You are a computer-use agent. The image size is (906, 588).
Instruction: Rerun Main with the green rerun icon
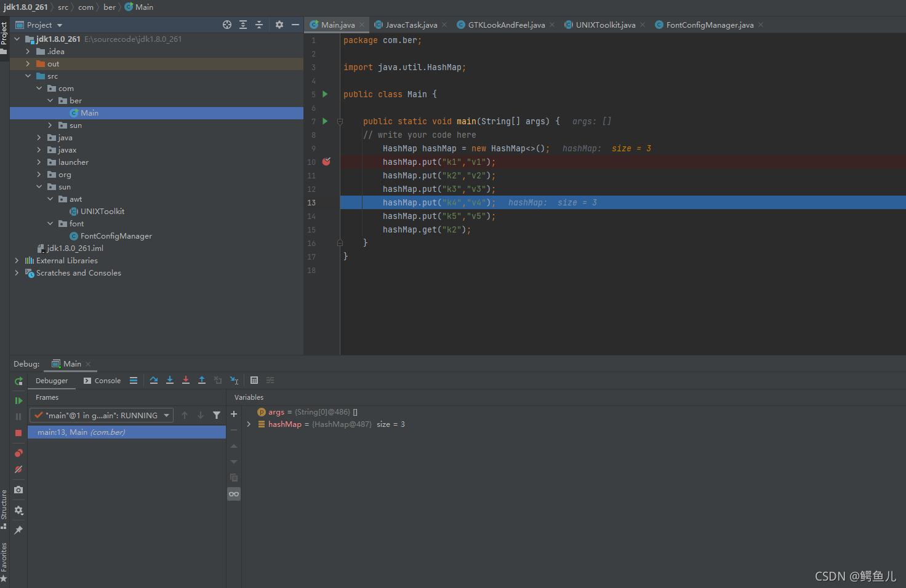coord(18,381)
